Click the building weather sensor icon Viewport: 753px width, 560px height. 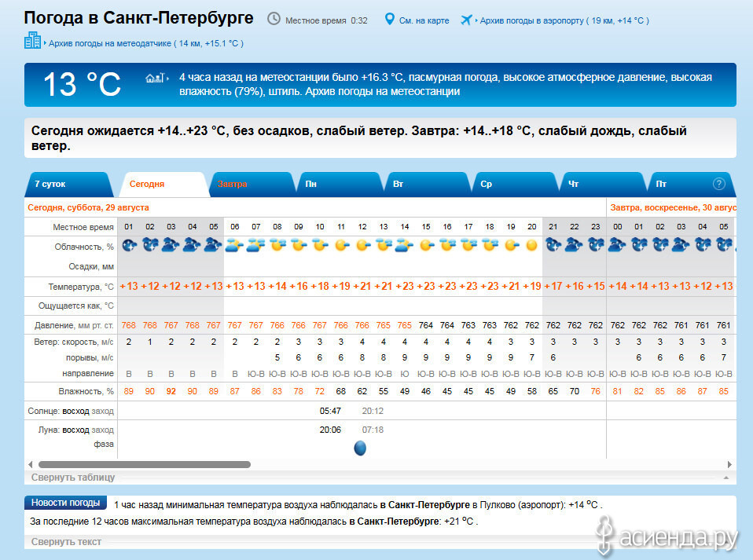[x=32, y=40]
